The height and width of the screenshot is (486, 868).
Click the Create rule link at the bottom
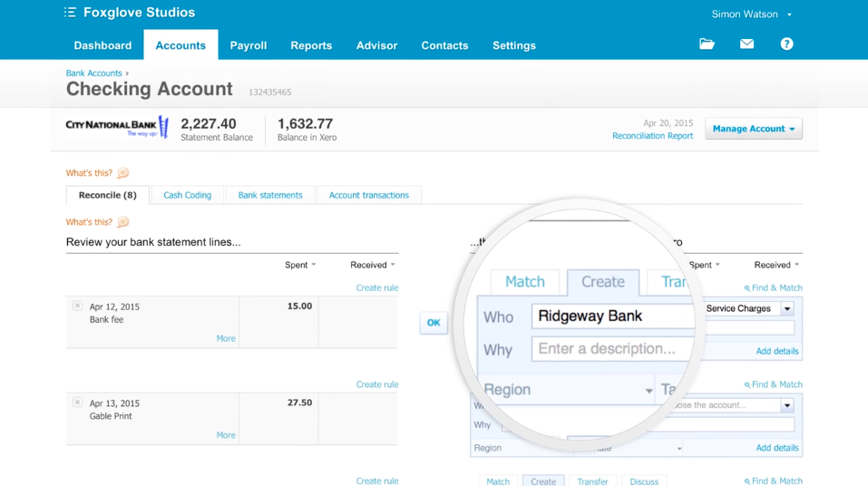tap(377, 481)
